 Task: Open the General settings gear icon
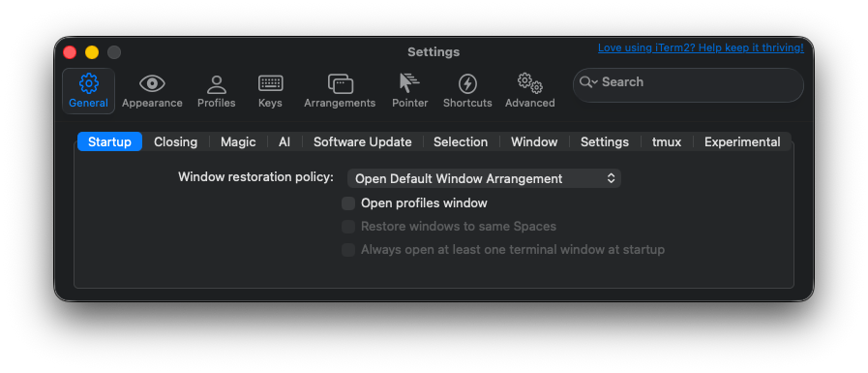point(89,83)
